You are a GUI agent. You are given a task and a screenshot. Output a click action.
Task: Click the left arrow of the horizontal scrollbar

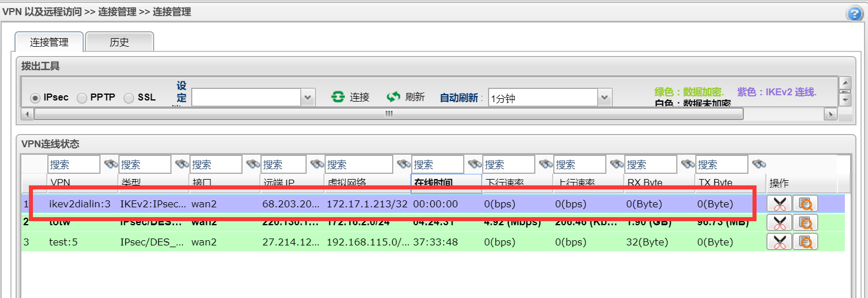pyautogui.click(x=27, y=114)
